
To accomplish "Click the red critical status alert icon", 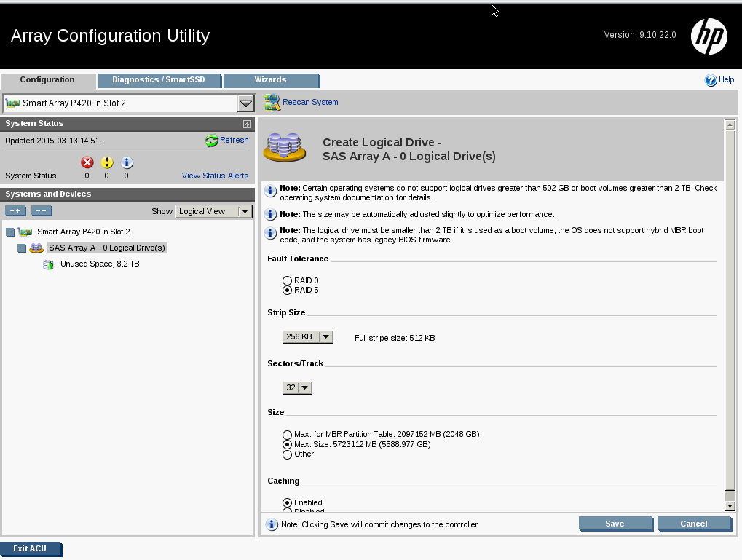I will (x=87, y=163).
